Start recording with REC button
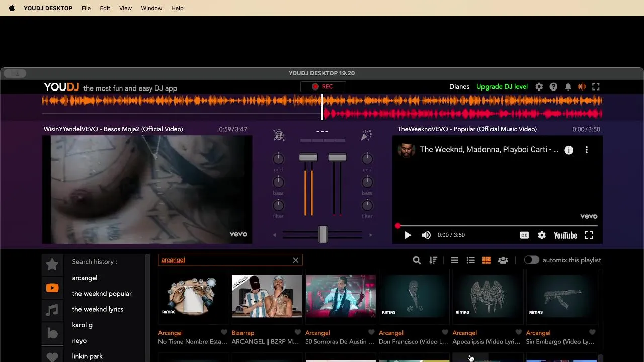 [x=323, y=87]
